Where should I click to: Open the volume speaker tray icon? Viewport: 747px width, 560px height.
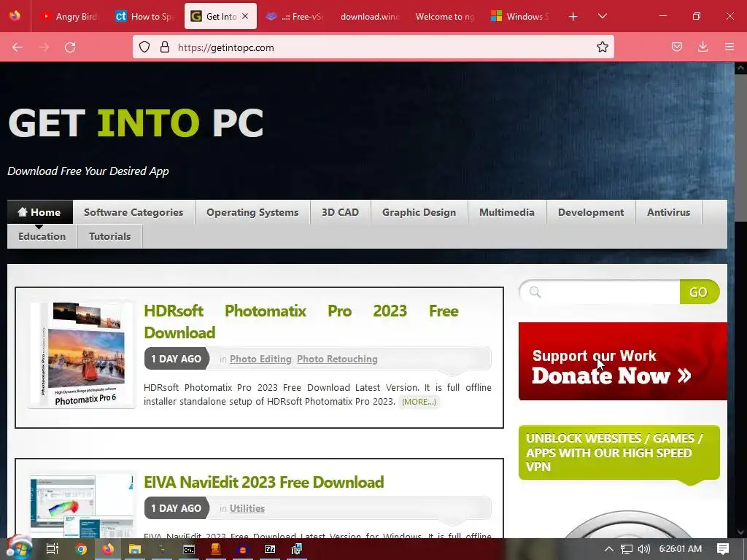click(643, 549)
